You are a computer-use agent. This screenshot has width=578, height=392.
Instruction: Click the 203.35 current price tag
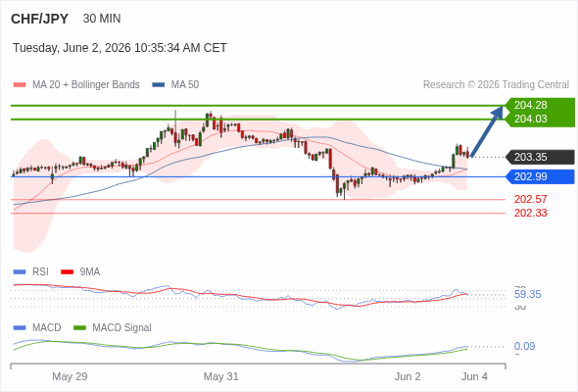pyautogui.click(x=540, y=157)
